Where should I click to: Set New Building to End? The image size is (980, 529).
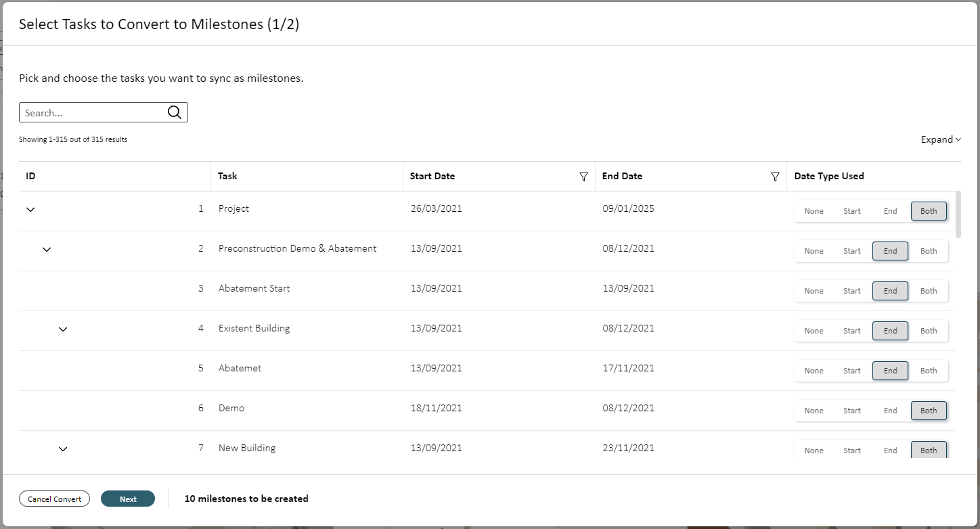[891, 451]
